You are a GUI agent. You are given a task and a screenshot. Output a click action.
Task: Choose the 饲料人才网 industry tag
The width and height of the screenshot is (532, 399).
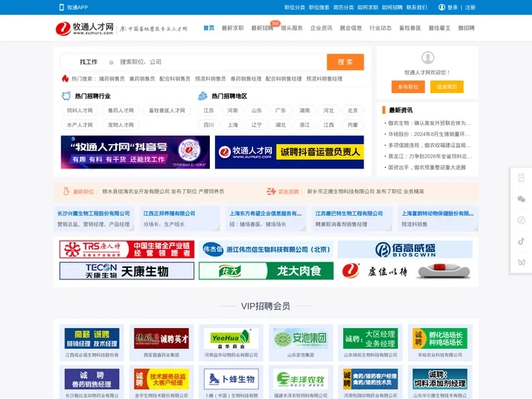(80, 110)
